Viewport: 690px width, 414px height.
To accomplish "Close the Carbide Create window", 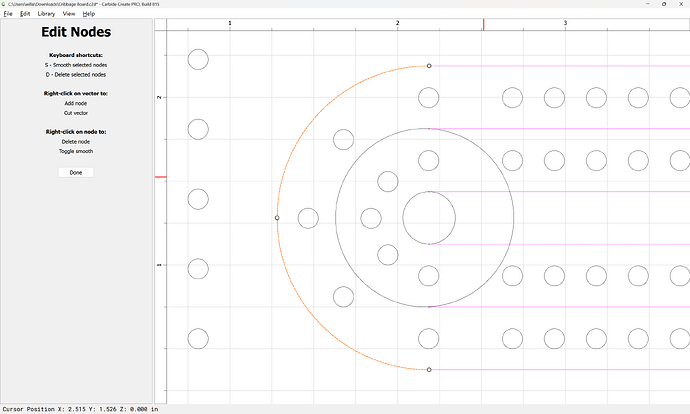I will coord(681,4).
